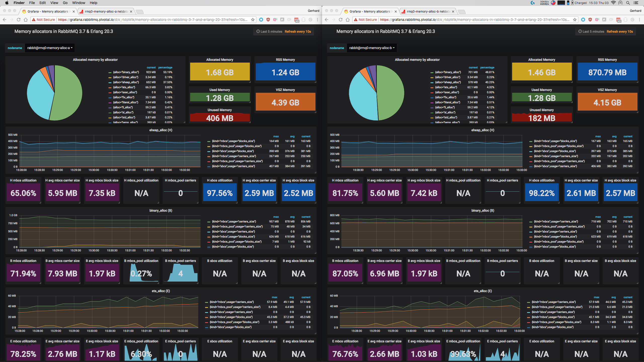644x362 pixels.
Task: Click the pie chart menu bar icon
Action: [553, 3]
